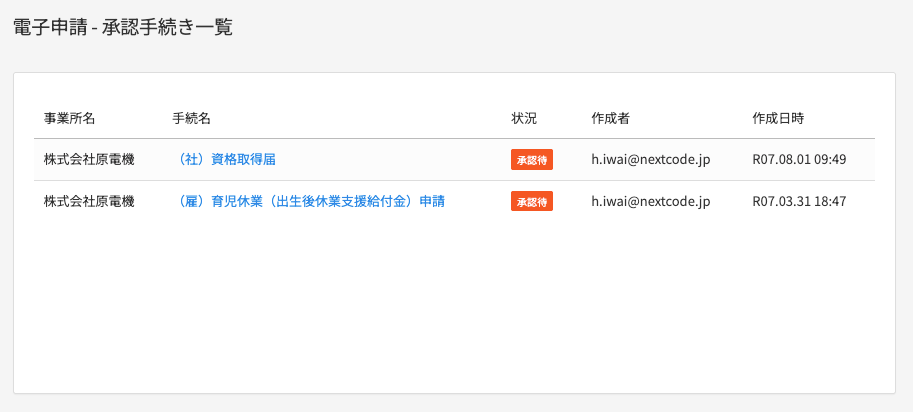Open the （雇）育児休業（出生後休業支援給付金）申請 link
913x412 pixels.
(309, 201)
